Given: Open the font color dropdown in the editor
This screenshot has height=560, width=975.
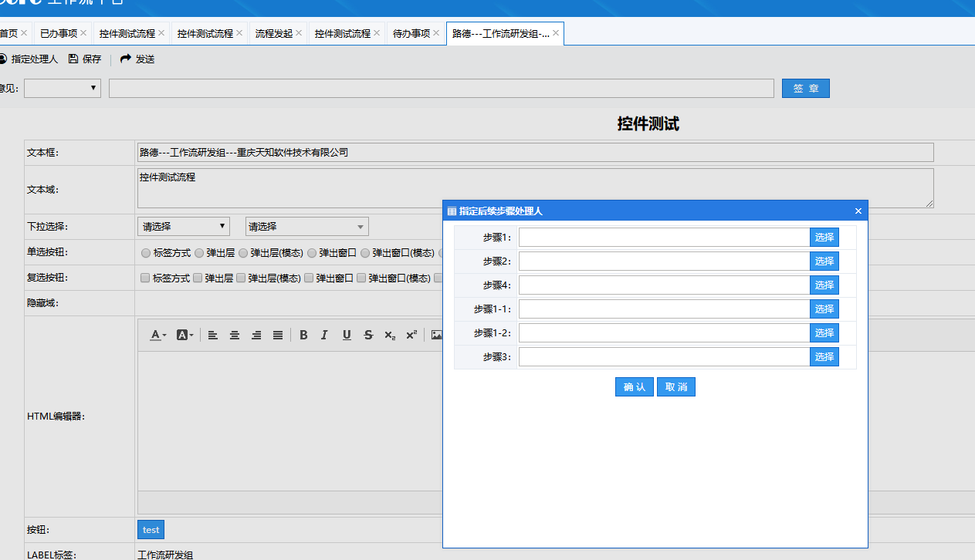Looking at the screenshot, I should click(158, 335).
